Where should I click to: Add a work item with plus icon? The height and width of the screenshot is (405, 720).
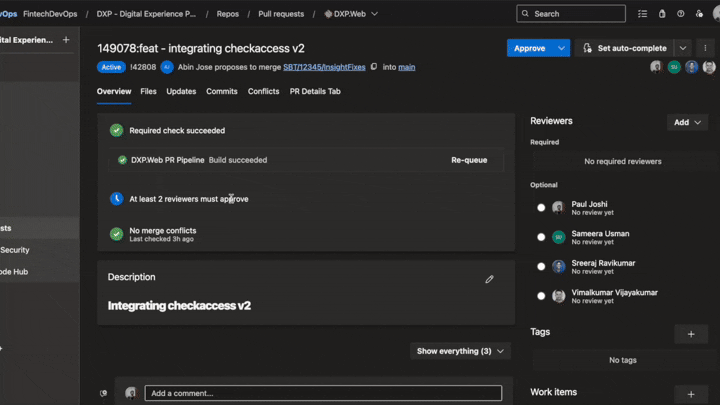coord(691,394)
